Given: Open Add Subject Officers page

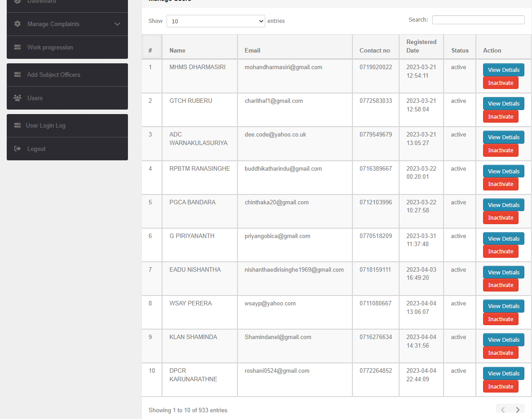Looking at the screenshot, I should 67,75.
